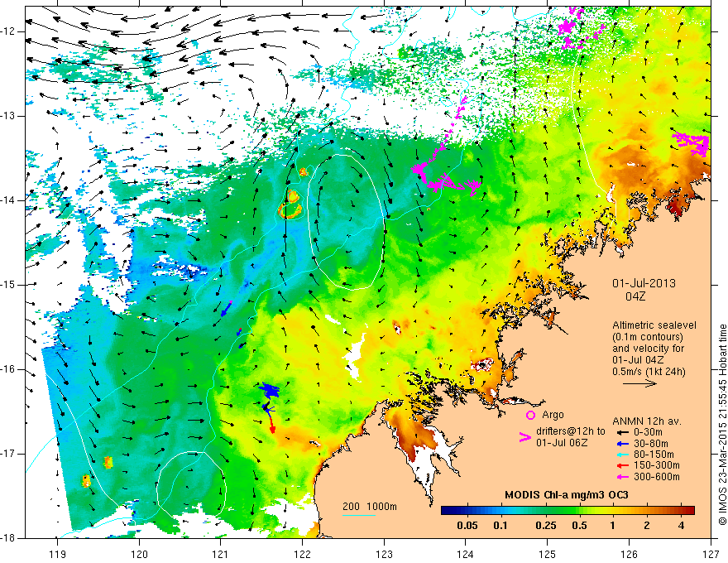The width and height of the screenshot is (728, 563).
Task: Click the 126 longitude axis label
Action: [629, 554]
